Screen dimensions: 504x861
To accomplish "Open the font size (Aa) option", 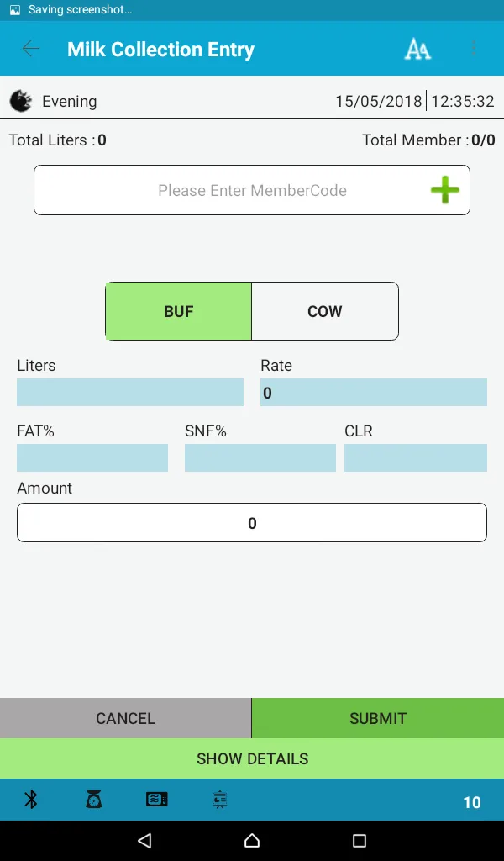I will (x=417, y=49).
